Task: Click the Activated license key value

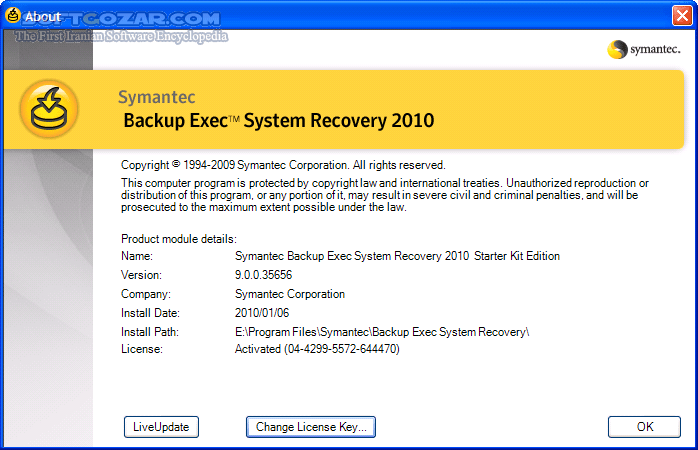Action: 317,349
